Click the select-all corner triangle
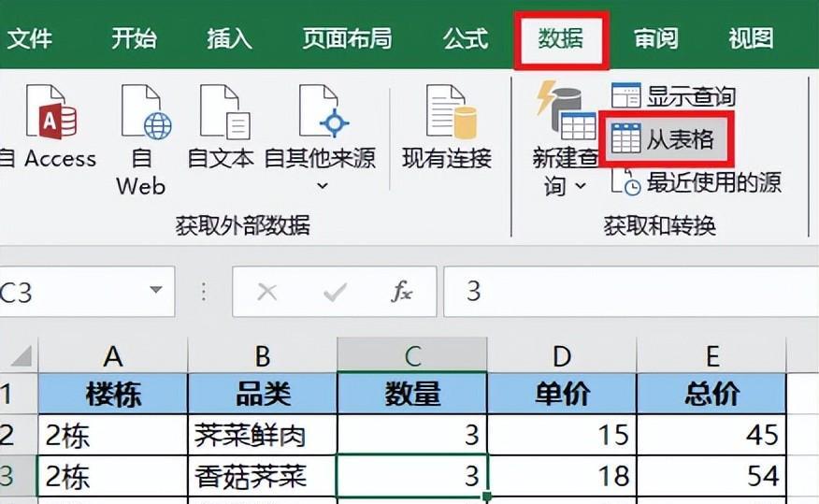Image resolution: width=819 pixels, height=504 pixels. coord(22,356)
